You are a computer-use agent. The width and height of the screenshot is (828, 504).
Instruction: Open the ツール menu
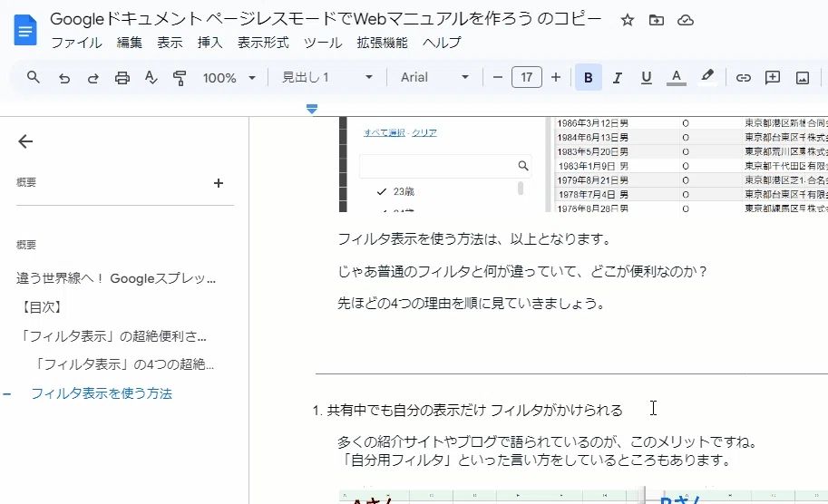click(x=323, y=43)
